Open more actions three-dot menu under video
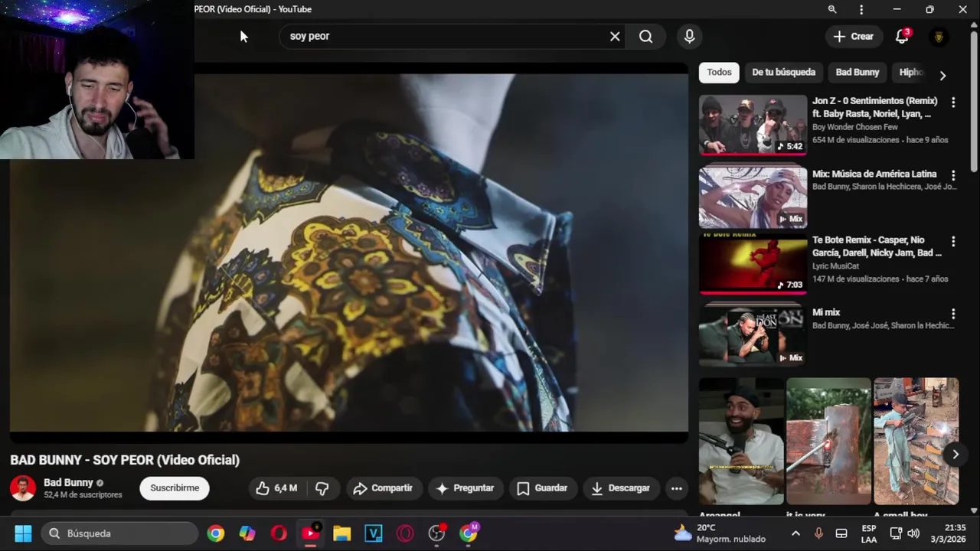Screen dimensions: 980x551 [677, 488]
